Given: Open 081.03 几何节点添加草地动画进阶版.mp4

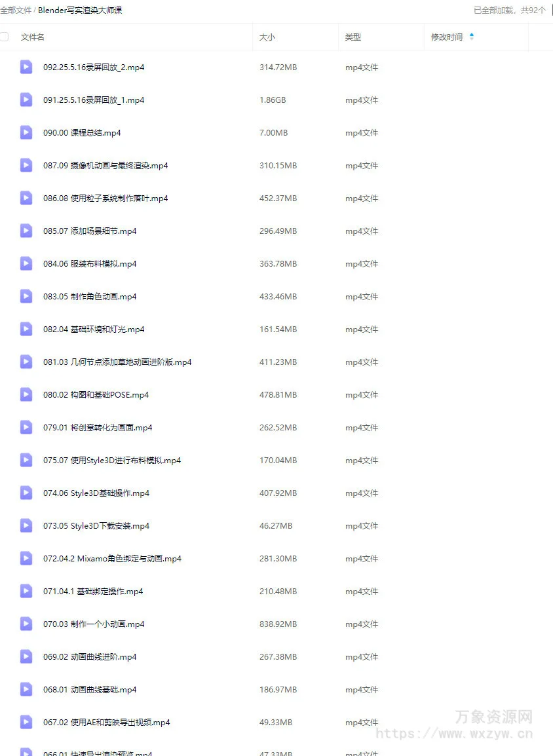Looking at the screenshot, I should (117, 362).
